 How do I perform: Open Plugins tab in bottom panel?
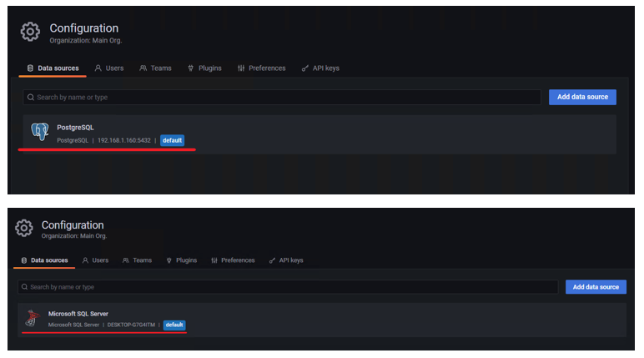[182, 260]
